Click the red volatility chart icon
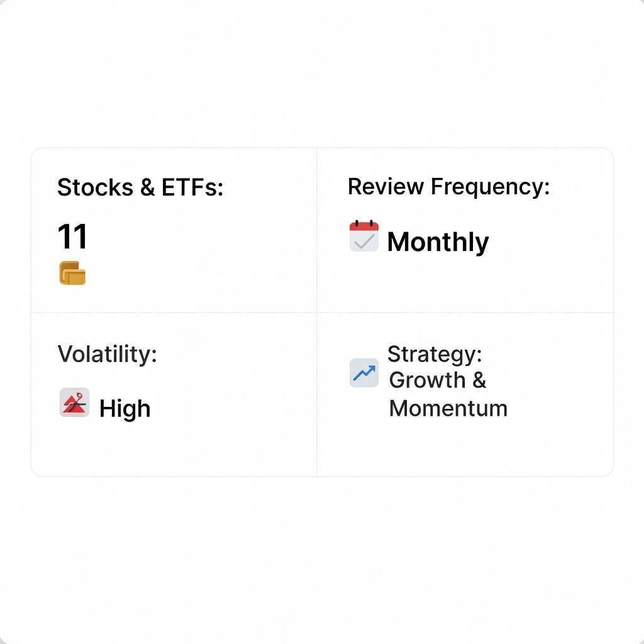Viewport: 644px width, 644px height. (74, 402)
